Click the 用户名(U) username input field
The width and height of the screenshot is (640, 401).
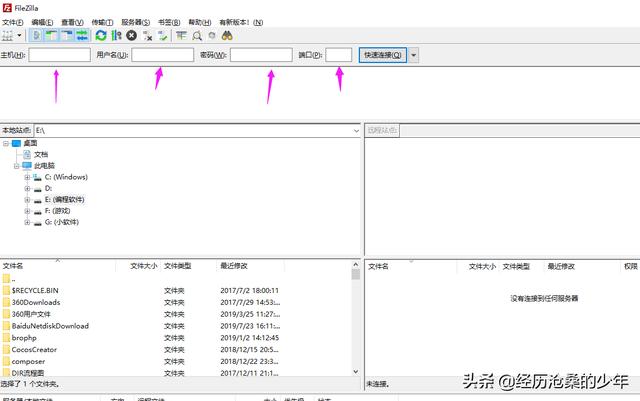[162, 55]
